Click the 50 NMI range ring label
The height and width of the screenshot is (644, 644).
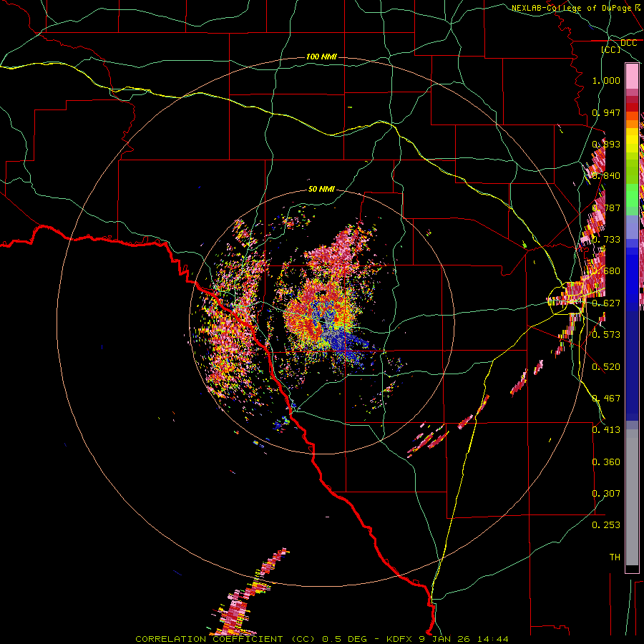tap(321, 189)
